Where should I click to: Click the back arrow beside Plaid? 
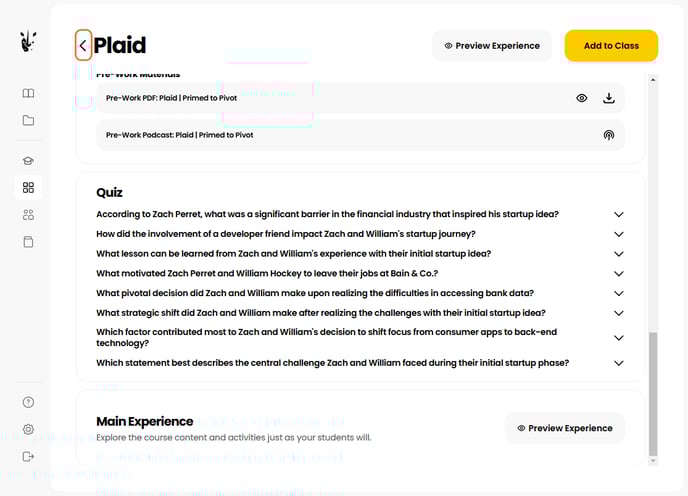coord(83,45)
